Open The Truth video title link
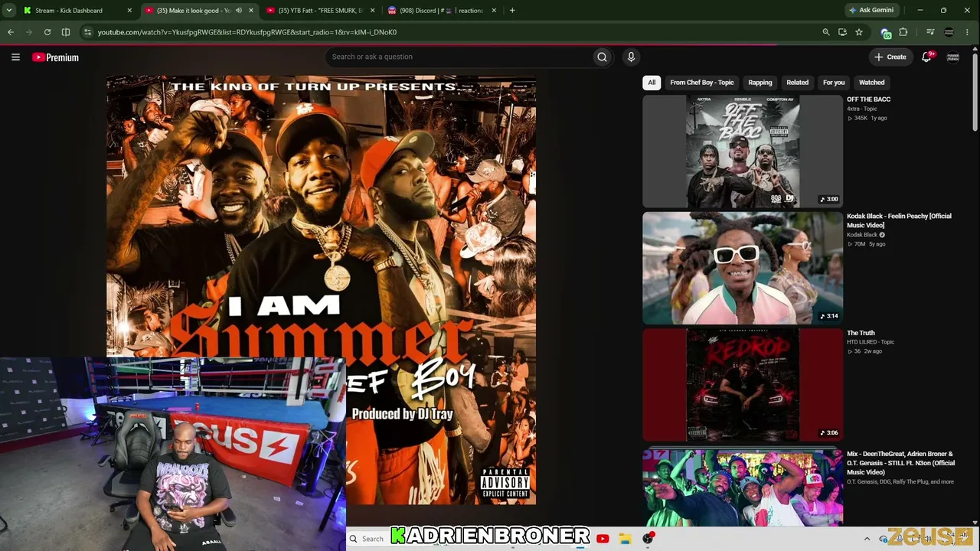 coord(861,333)
